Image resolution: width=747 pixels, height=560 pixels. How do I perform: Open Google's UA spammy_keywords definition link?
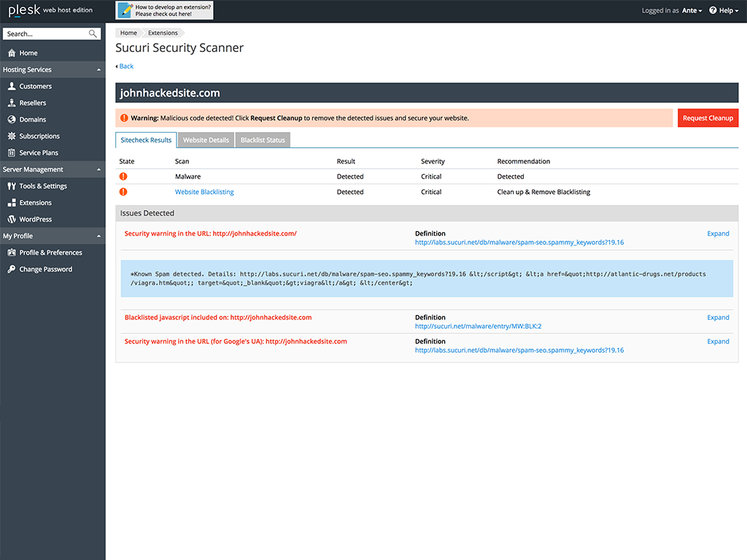click(519, 350)
